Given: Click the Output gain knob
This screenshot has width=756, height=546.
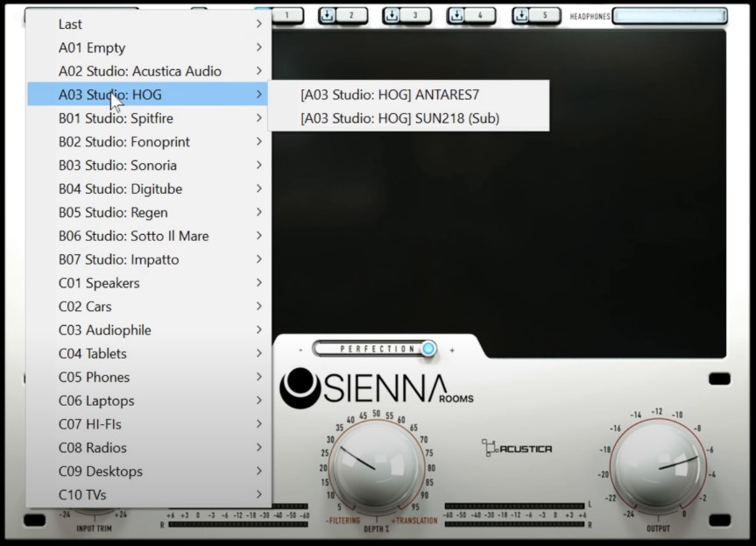Looking at the screenshot, I should 658,465.
